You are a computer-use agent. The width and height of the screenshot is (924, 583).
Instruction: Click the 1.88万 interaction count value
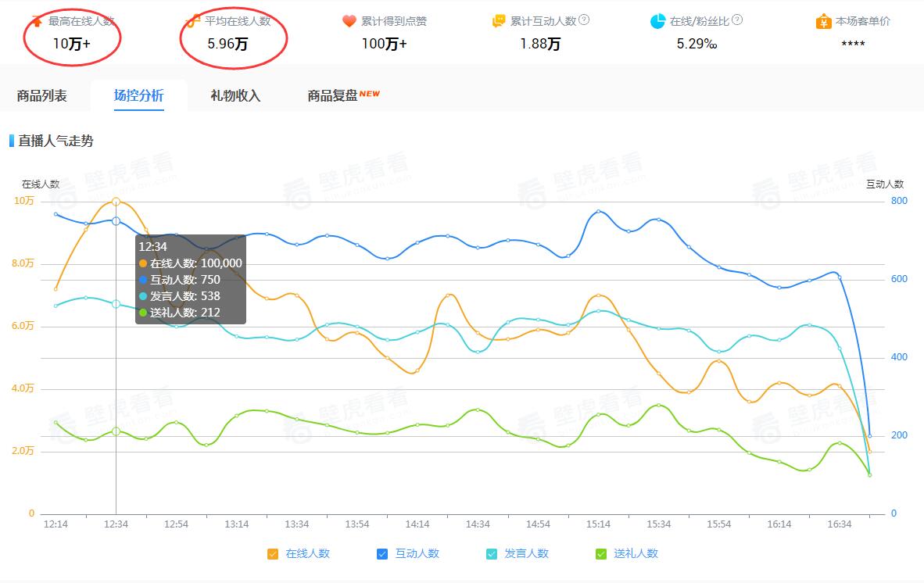coord(540,44)
